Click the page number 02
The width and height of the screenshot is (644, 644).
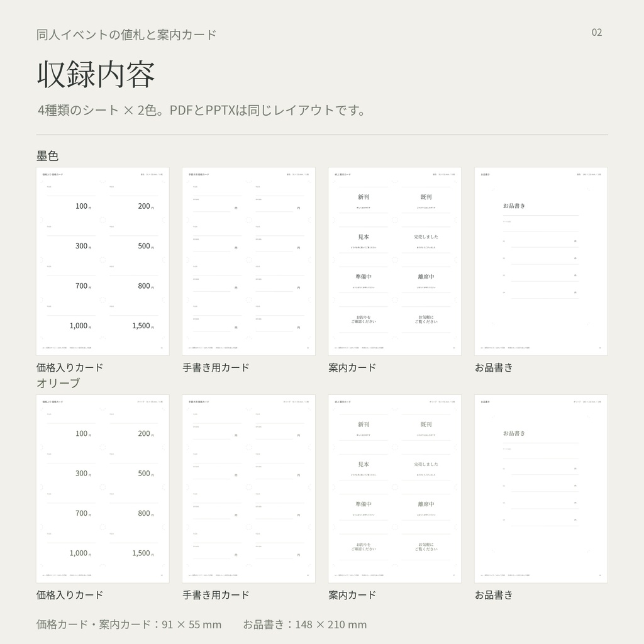click(x=596, y=33)
